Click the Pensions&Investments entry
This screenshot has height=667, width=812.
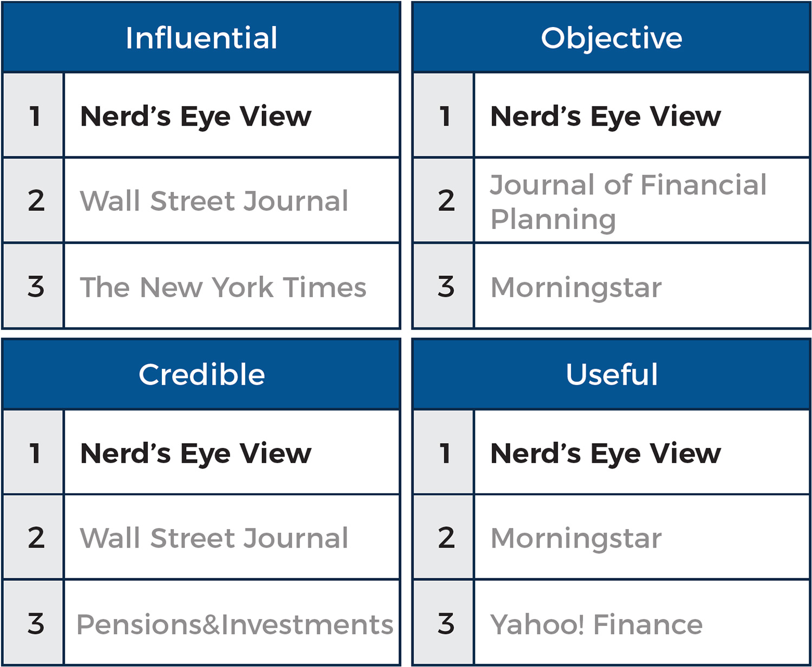(234, 624)
